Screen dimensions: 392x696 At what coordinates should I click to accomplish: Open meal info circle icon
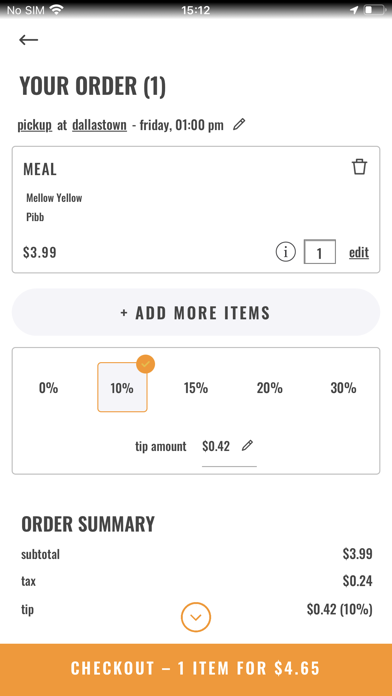(285, 252)
